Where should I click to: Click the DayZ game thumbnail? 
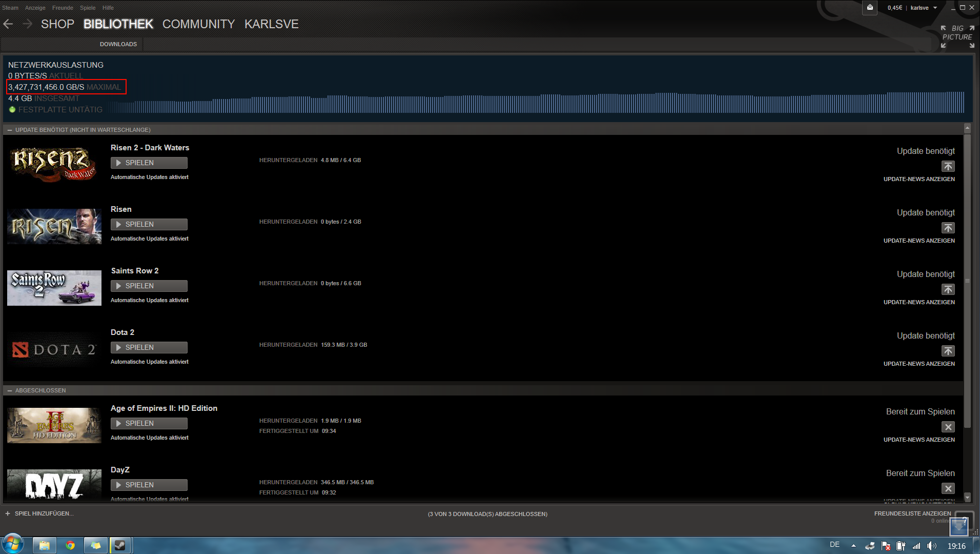pyautogui.click(x=54, y=484)
